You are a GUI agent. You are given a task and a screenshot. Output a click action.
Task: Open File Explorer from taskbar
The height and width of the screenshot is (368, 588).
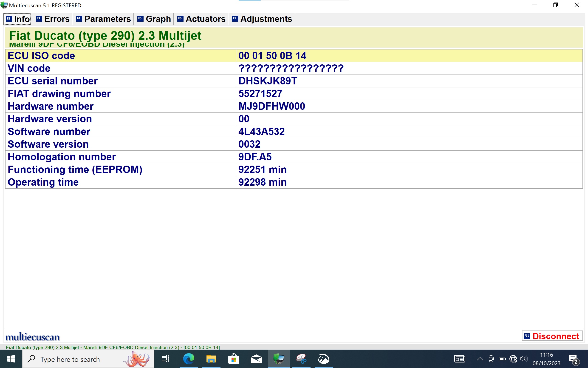tap(211, 359)
